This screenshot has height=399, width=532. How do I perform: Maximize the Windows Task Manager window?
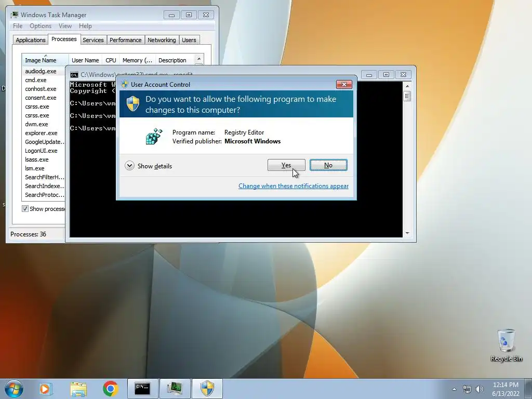(x=189, y=15)
